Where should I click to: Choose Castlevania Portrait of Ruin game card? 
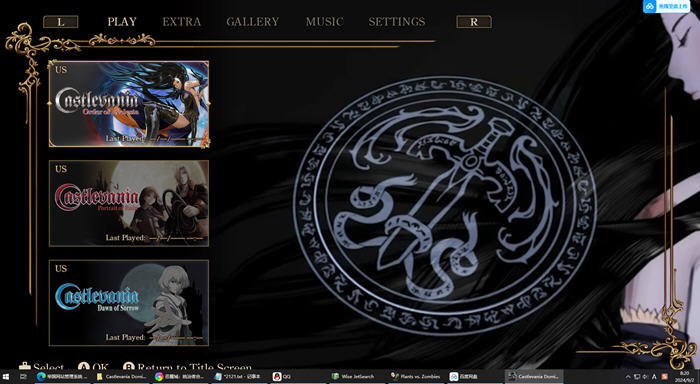tap(129, 203)
